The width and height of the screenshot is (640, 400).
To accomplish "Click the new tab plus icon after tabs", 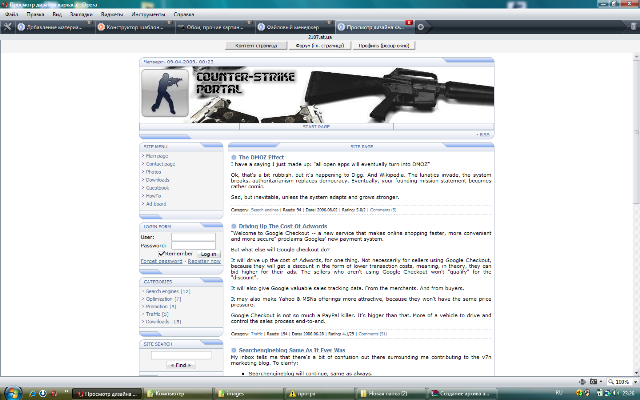I will (421, 27).
